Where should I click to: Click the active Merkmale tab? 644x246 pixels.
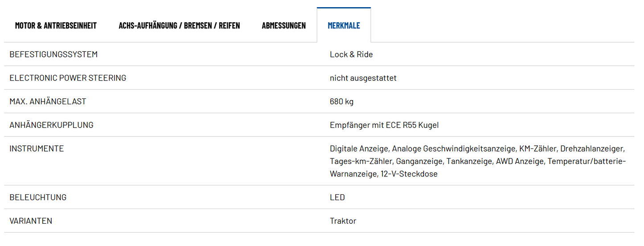pyautogui.click(x=344, y=25)
